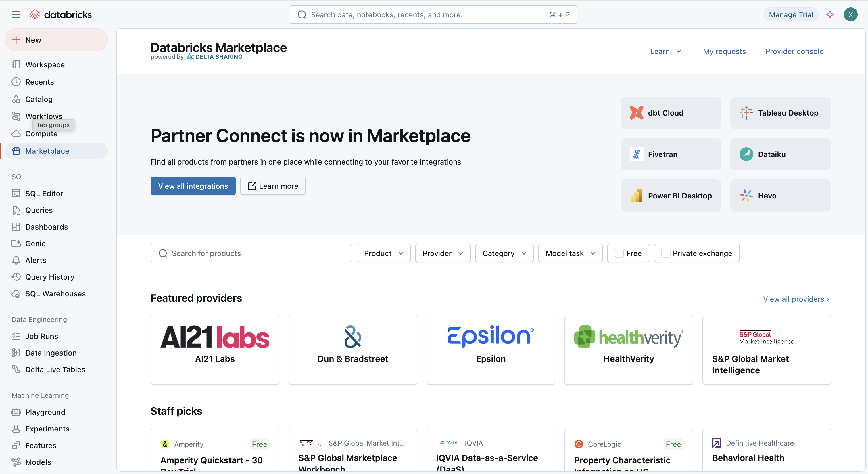Click the Playground robot icon
This screenshot has width=868, height=474.
click(x=16, y=412)
